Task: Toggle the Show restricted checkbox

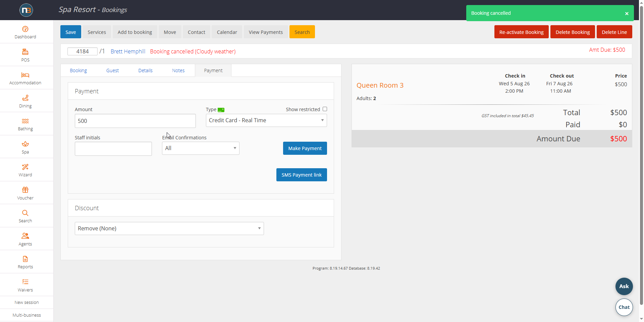Action: coord(325,109)
